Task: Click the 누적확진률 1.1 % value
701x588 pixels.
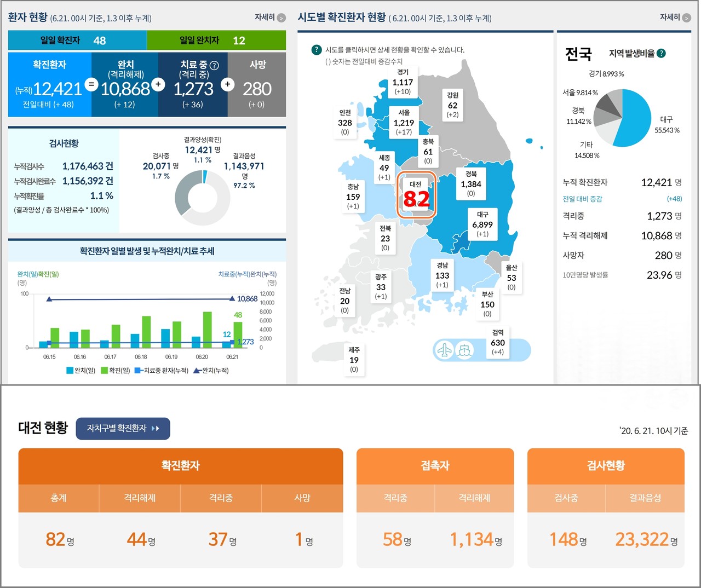Action: (x=102, y=195)
